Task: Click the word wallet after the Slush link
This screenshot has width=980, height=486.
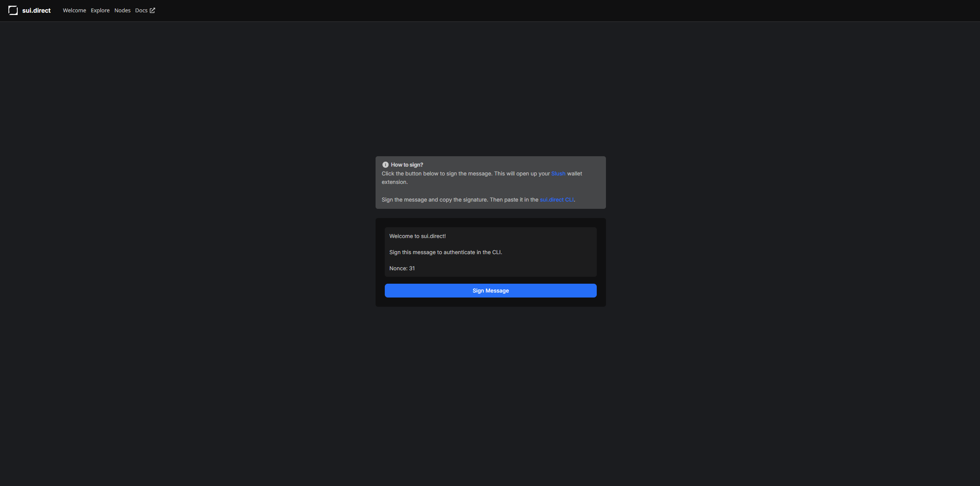Action: point(574,174)
